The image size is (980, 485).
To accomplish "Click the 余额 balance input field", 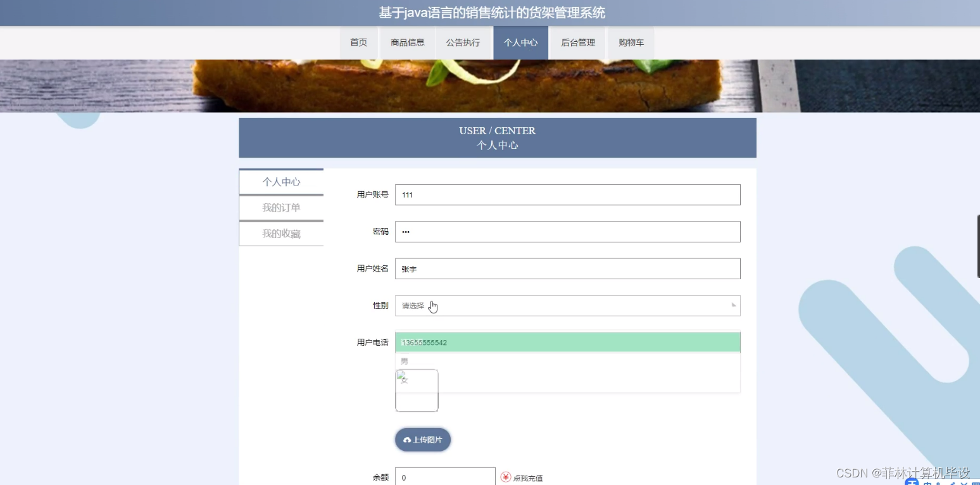I will click(x=445, y=477).
